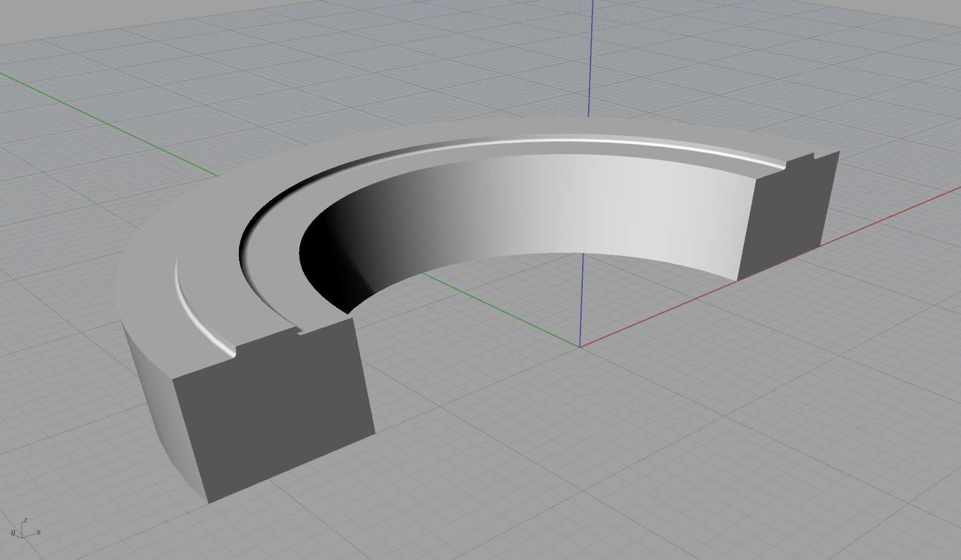This screenshot has height=560, width=961.
Task: Click the blue Z axis line above the ring
Action: [589, 59]
